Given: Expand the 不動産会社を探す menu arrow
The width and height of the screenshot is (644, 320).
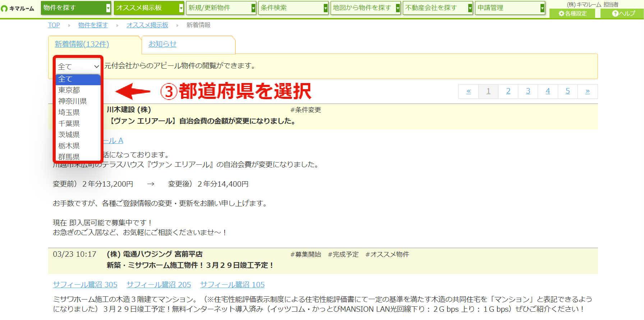Looking at the screenshot, I should 470,8.
